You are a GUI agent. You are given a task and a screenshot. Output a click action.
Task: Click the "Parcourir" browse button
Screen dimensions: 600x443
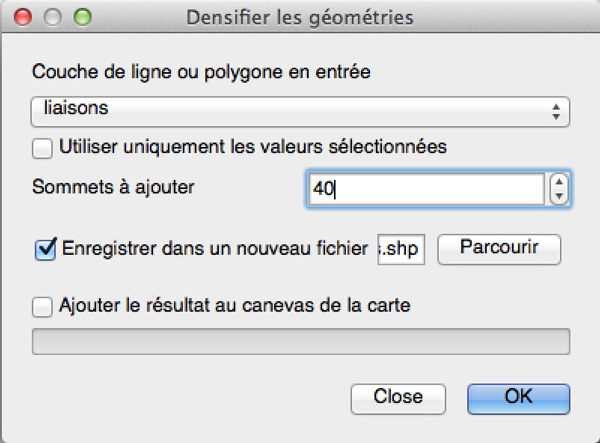(498, 249)
